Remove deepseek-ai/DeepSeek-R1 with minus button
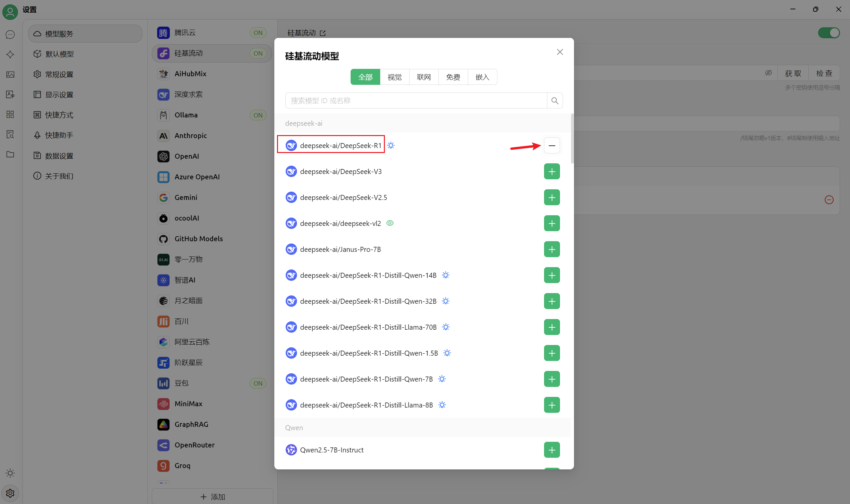The width and height of the screenshot is (850, 504). tap(552, 145)
